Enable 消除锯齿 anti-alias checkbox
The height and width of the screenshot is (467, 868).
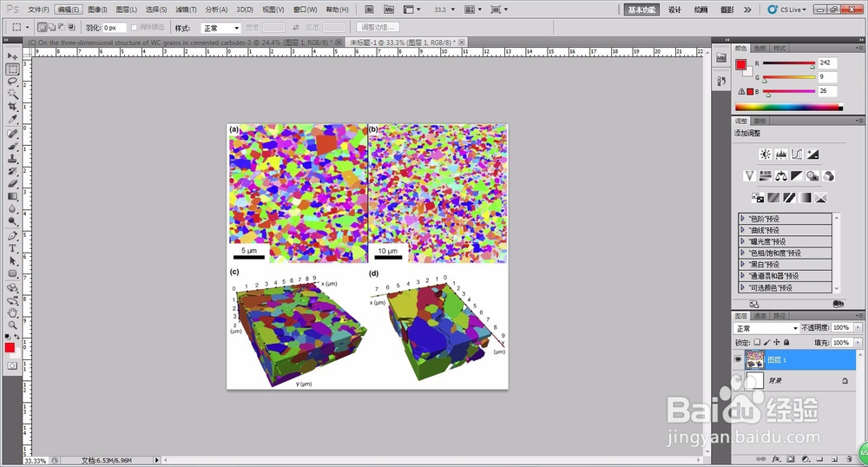pyautogui.click(x=135, y=28)
